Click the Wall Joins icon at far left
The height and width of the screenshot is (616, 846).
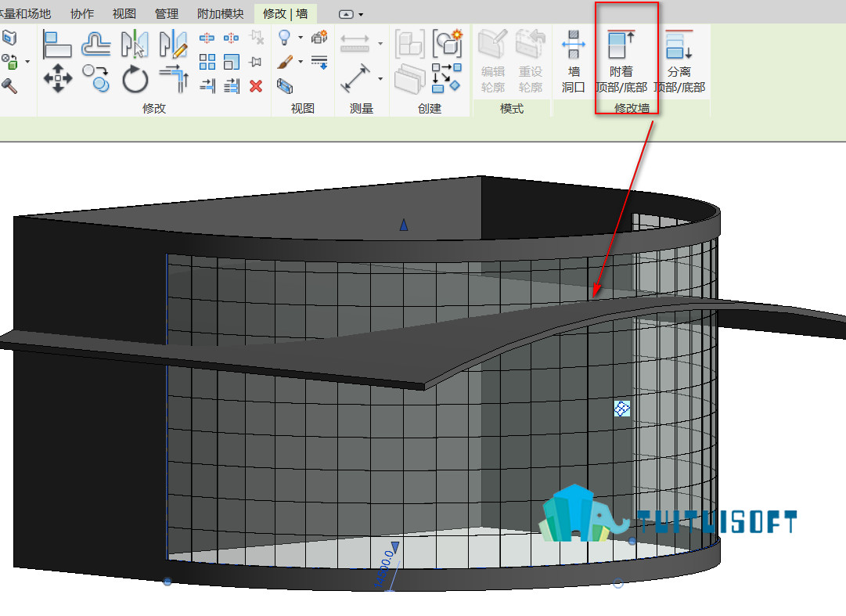[x=9, y=38]
